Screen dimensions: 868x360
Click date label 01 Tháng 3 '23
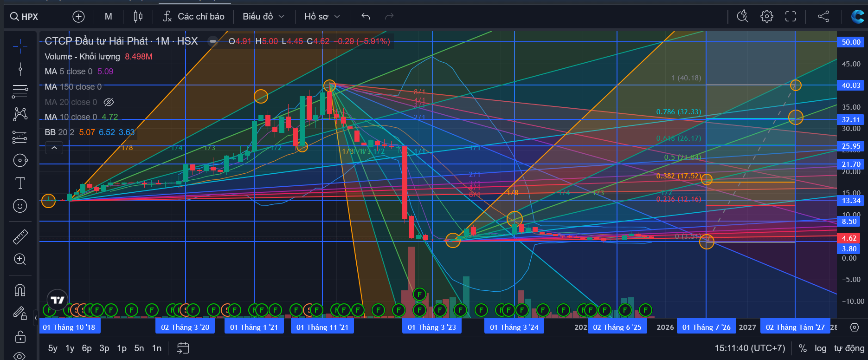tap(432, 327)
